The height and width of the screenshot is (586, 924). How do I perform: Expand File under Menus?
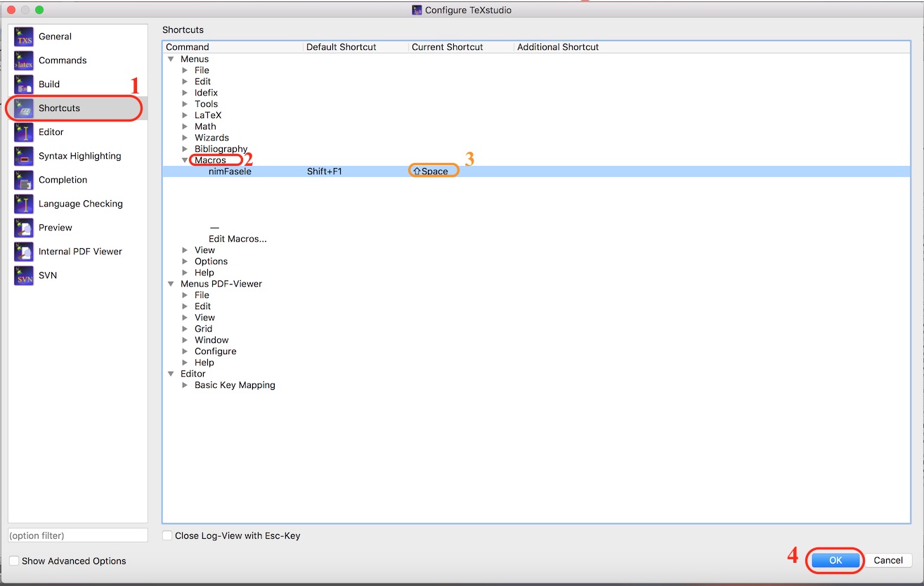[186, 70]
